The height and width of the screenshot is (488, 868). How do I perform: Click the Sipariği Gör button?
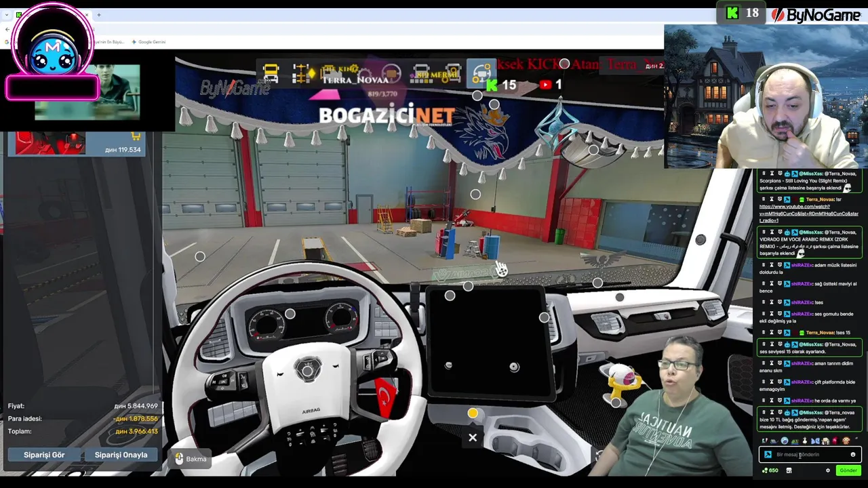[44, 455]
